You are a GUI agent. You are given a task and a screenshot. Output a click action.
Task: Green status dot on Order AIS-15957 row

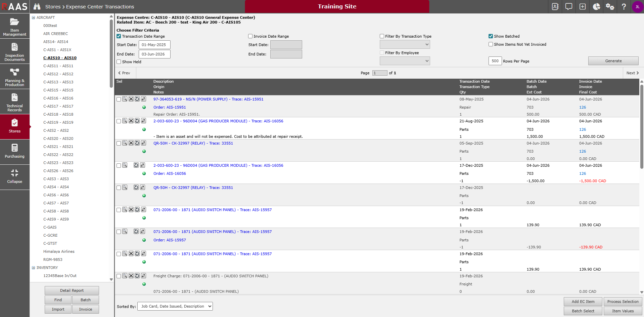(144, 240)
